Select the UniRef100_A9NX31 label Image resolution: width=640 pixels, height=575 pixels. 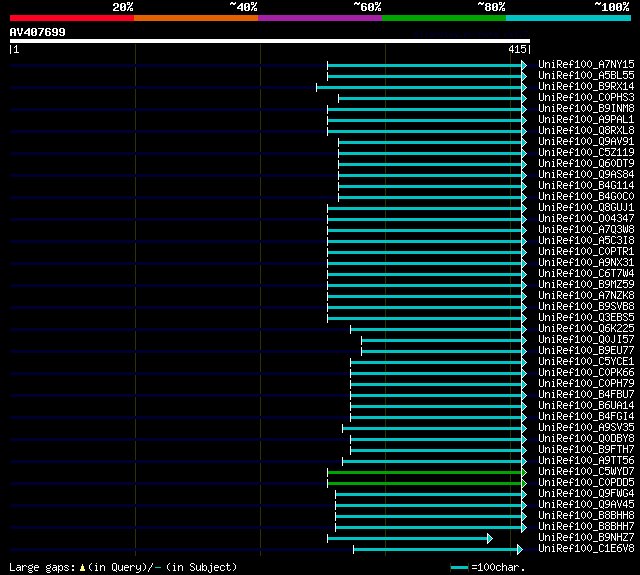point(586,263)
